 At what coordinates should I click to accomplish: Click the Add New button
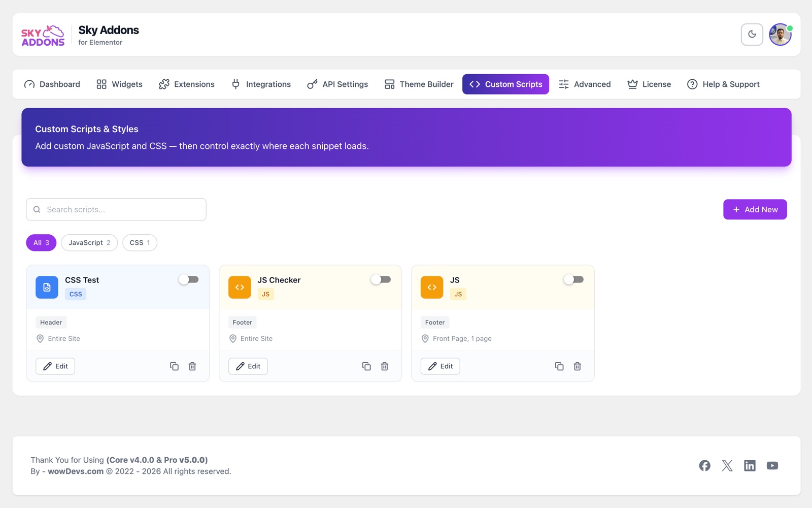click(755, 209)
